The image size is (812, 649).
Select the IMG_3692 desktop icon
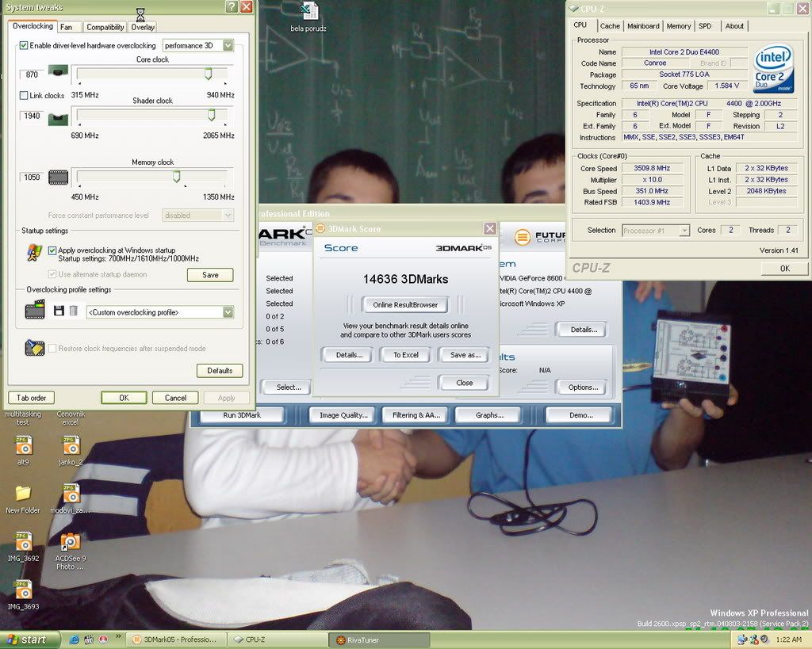23,547
